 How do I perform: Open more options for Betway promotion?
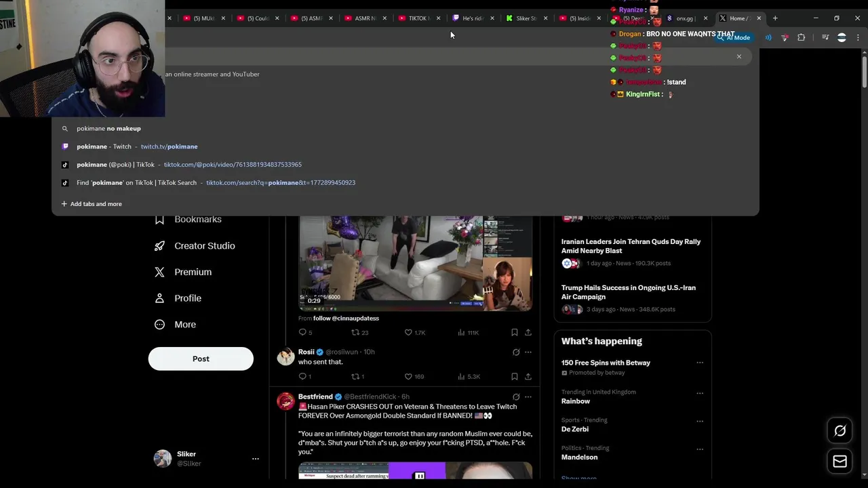coord(700,363)
